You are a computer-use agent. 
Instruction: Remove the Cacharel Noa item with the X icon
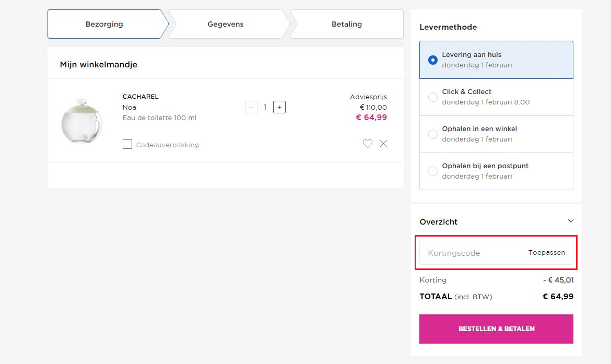coord(383,143)
